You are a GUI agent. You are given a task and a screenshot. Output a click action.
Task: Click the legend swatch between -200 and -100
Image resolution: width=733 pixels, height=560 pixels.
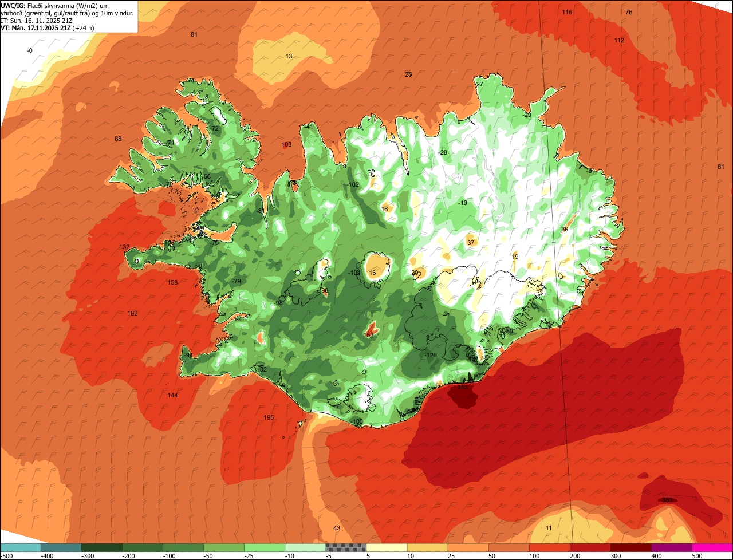pos(142,547)
